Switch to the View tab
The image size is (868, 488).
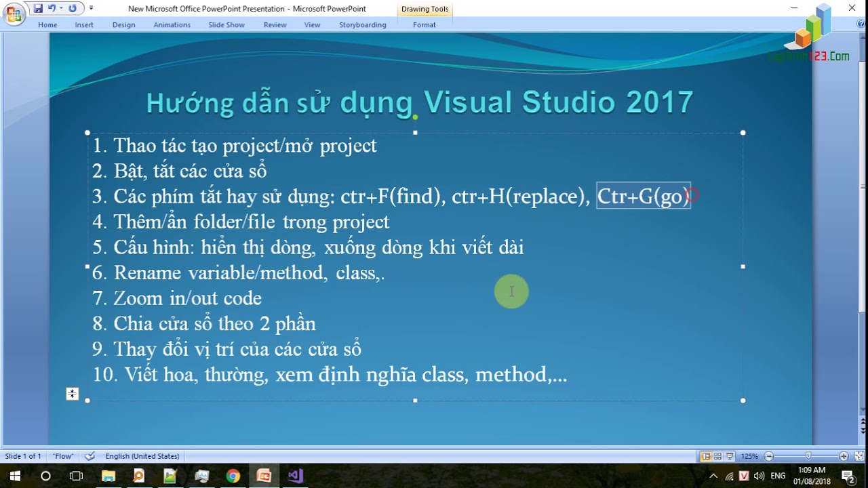coord(312,25)
